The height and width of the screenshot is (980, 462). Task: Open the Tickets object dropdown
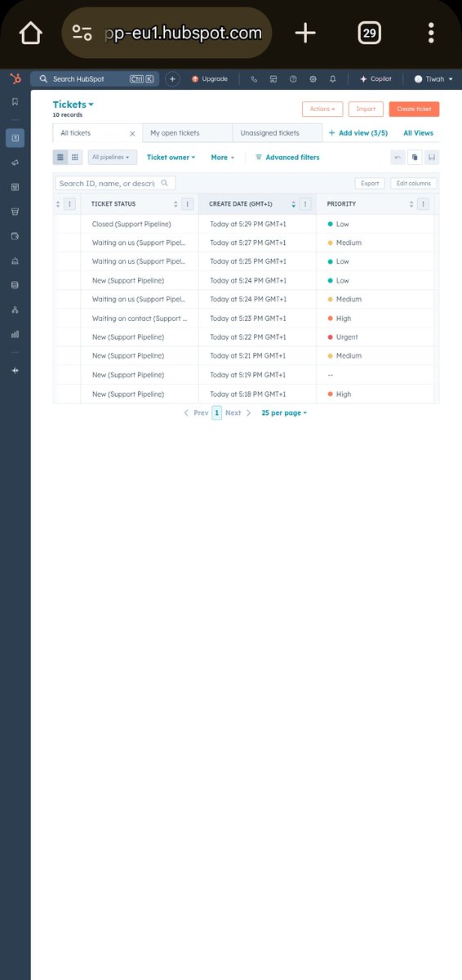click(x=73, y=105)
